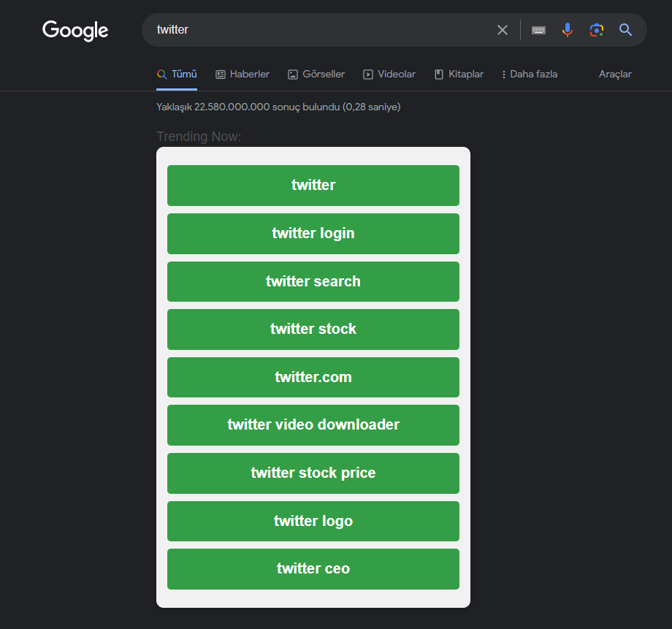Choose the twitter ceo button
The width and height of the screenshot is (672, 629).
[313, 569]
